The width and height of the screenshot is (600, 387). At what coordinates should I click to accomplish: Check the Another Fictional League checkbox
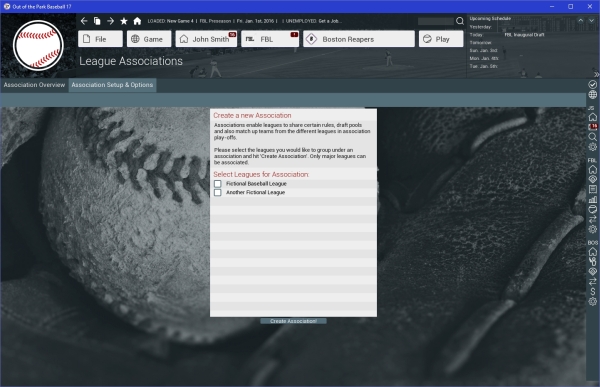click(218, 193)
